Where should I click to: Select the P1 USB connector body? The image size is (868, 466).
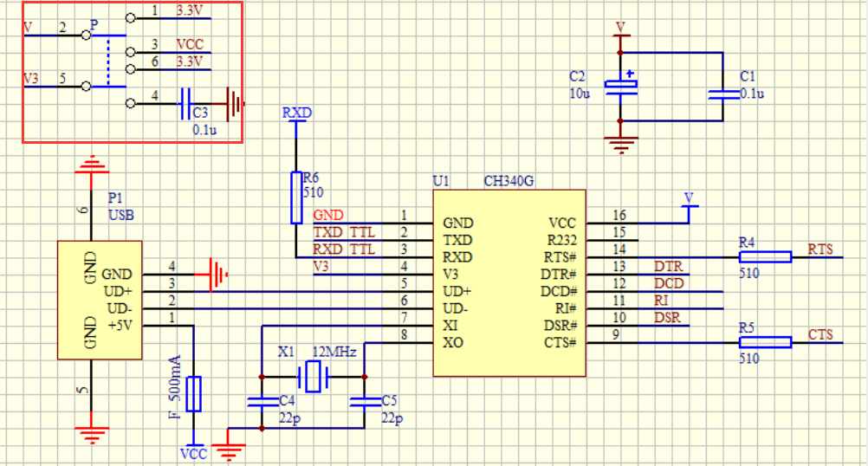[x=100, y=300]
